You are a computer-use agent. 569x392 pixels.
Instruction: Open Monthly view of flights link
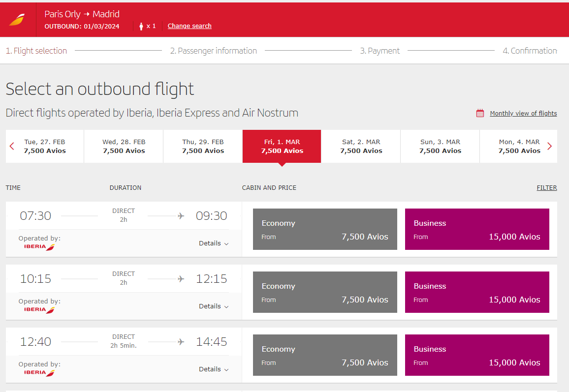(x=523, y=113)
